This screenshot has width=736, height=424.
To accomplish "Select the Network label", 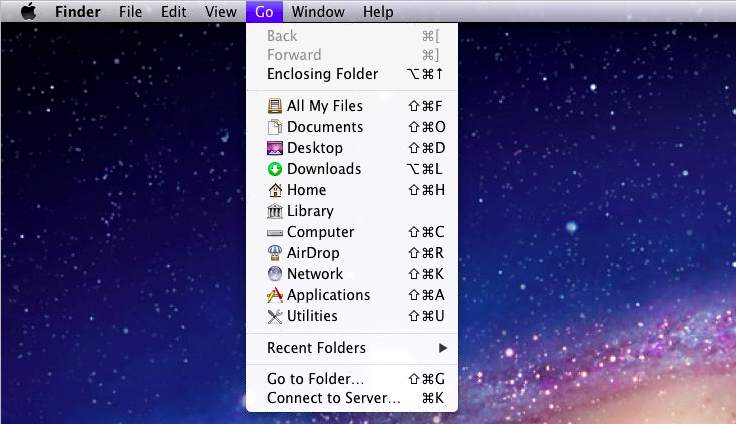I will [x=315, y=274].
